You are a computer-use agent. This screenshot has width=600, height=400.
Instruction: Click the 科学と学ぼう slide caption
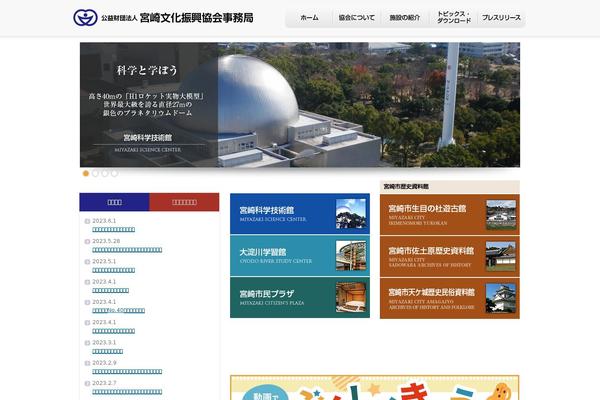(147, 70)
